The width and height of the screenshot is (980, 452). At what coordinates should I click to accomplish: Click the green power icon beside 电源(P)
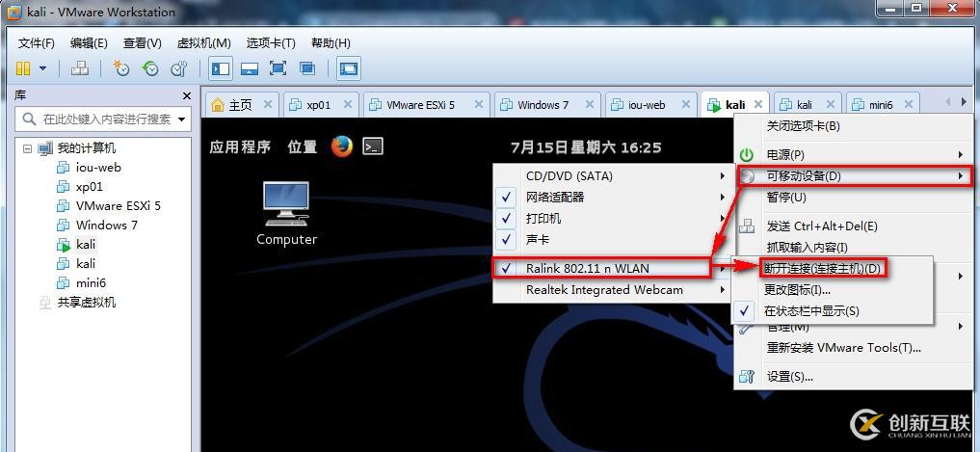point(747,154)
